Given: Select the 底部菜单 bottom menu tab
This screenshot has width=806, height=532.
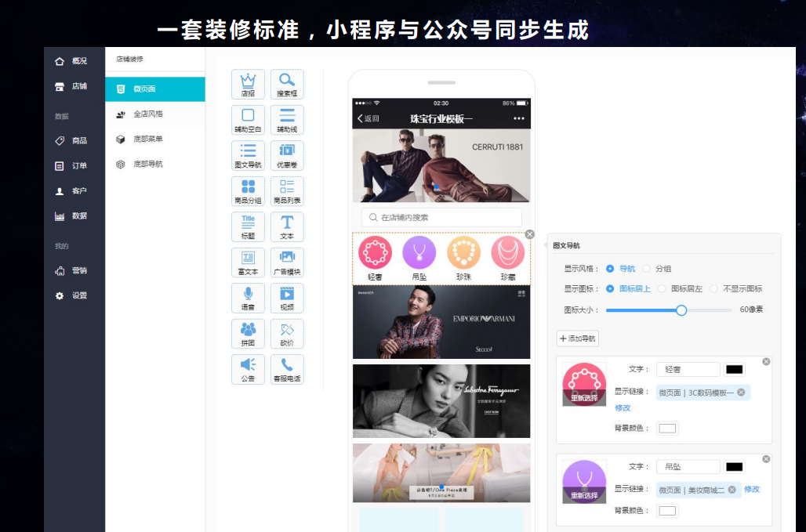Looking at the screenshot, I should tap(155, 139).
